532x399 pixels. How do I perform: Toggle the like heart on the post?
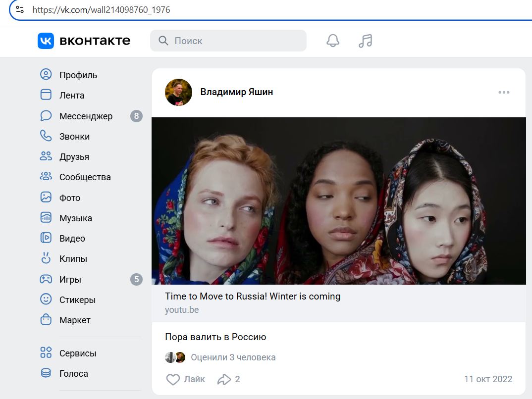pos(173,379)
